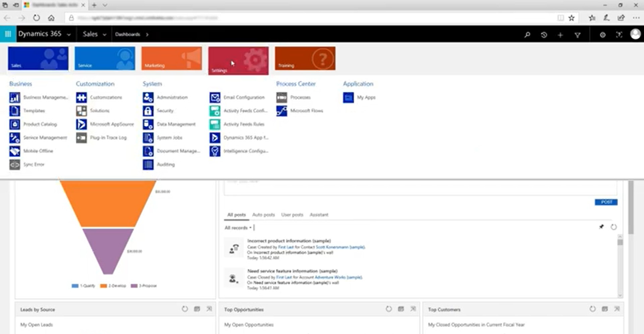Viewport: 644px width, 334px height.
Task: Click the POST button
Action: click(x=606, y=202)
